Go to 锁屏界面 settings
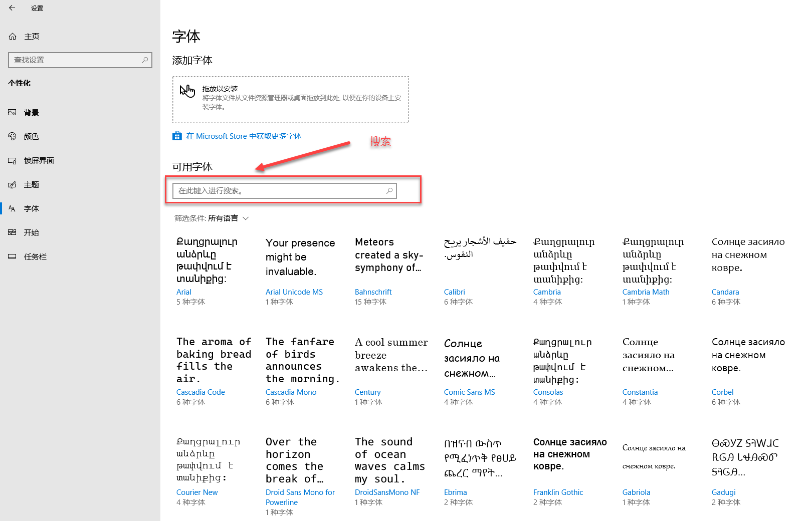The image size is (812, 521). 80,160
